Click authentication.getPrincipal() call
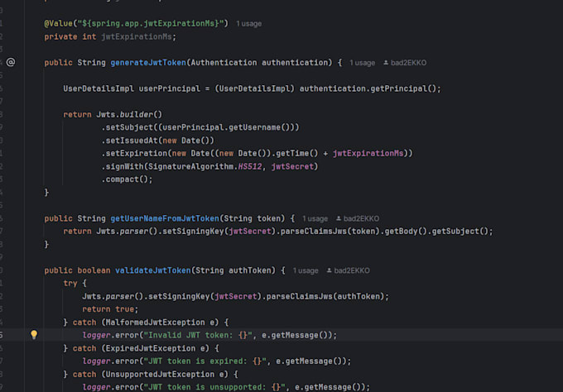 tap(368, 88)
